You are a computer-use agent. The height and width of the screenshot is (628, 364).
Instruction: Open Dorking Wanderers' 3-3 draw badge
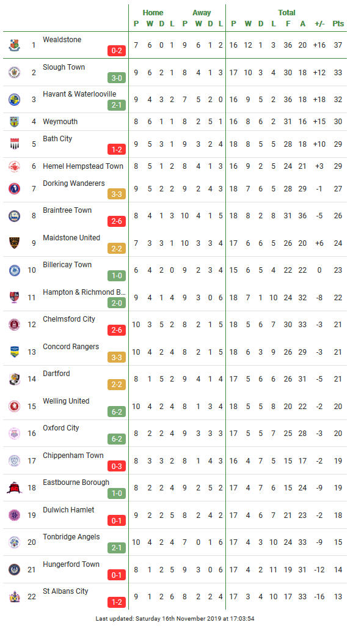[x=117, y=194]
